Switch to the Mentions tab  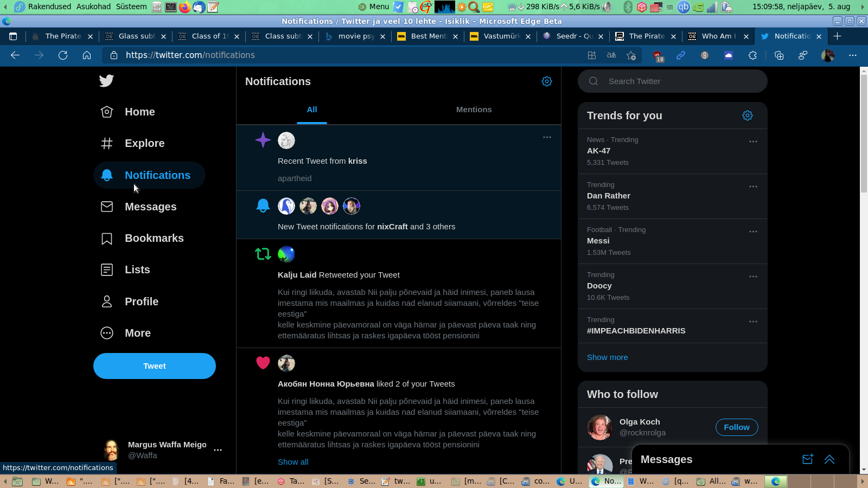tap(474, 110)
